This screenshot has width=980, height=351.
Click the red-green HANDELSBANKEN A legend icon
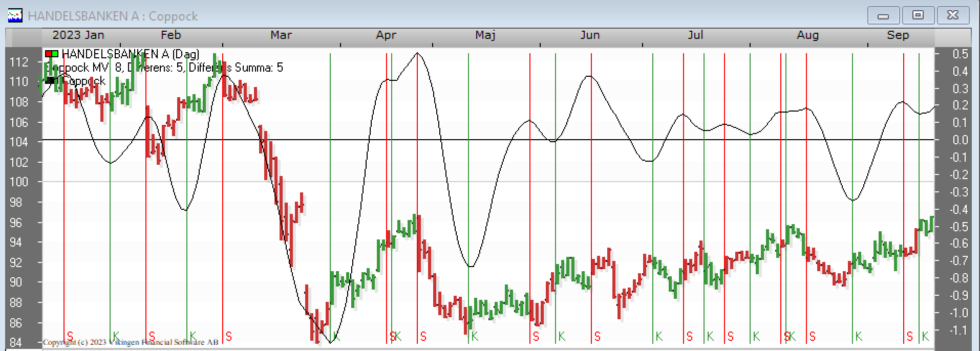pos(52,54)
